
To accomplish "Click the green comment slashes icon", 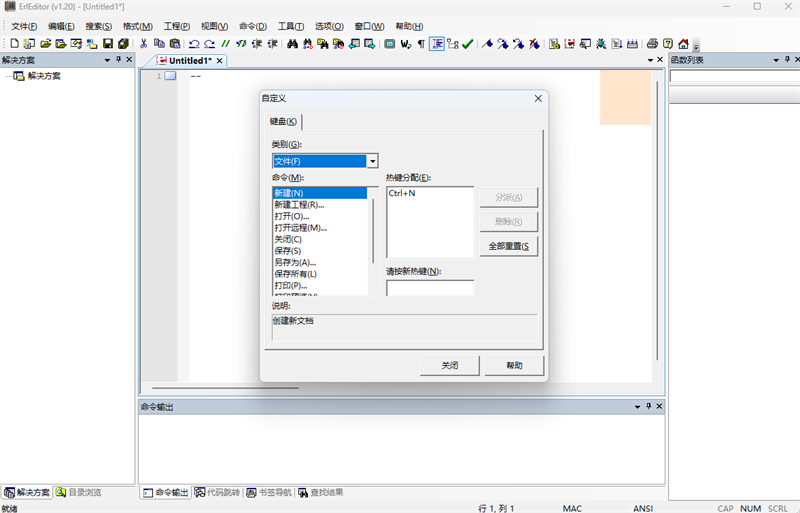I will [x=226, y=44].
